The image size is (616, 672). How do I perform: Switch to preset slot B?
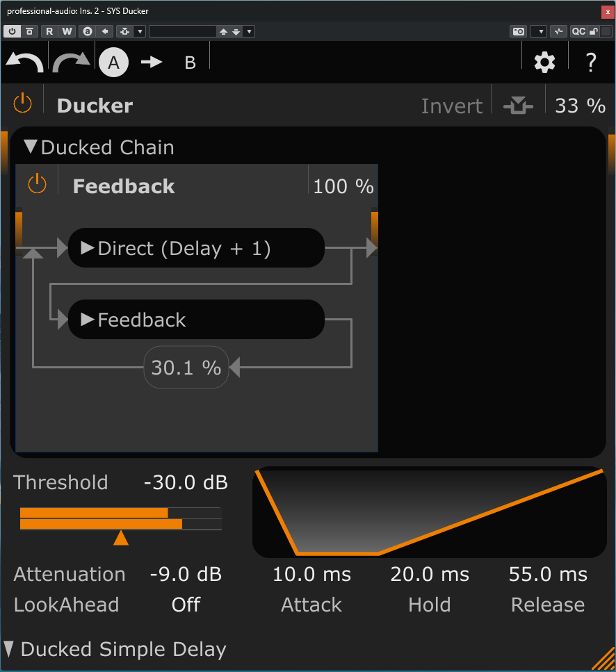(x=190, y=63)
